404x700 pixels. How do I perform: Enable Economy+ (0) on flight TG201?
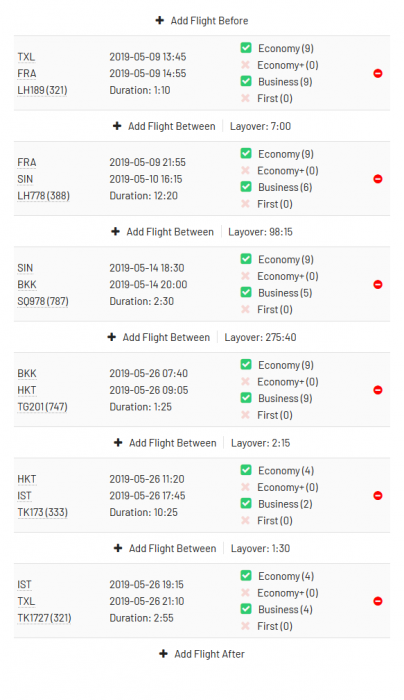click(x=245, y=381)
